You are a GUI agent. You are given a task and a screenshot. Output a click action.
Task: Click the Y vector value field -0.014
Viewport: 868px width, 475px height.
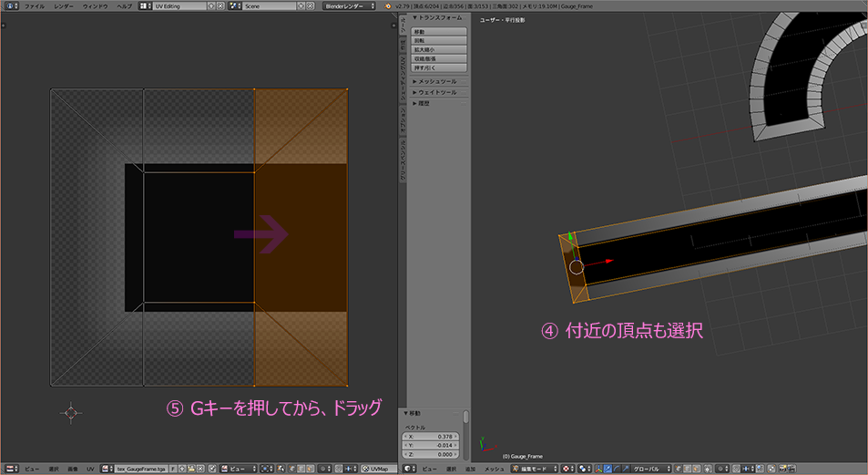point(431,446)
